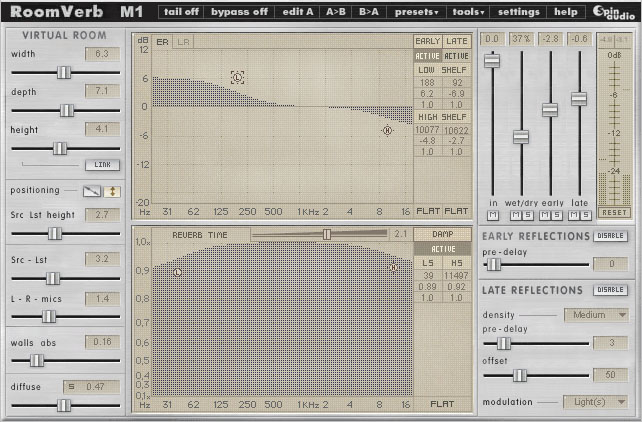Click the L - R - mics slider handle
The width and height of the screenshot is (642, 422).
coord(49,316)
